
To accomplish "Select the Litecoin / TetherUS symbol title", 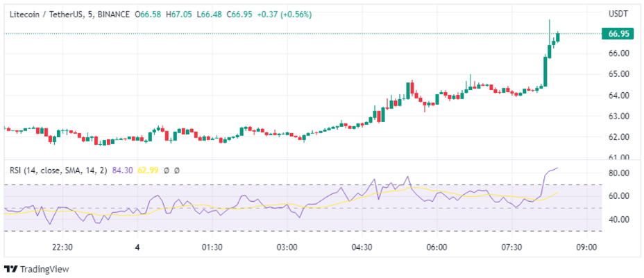I will [x=46, y=15].
